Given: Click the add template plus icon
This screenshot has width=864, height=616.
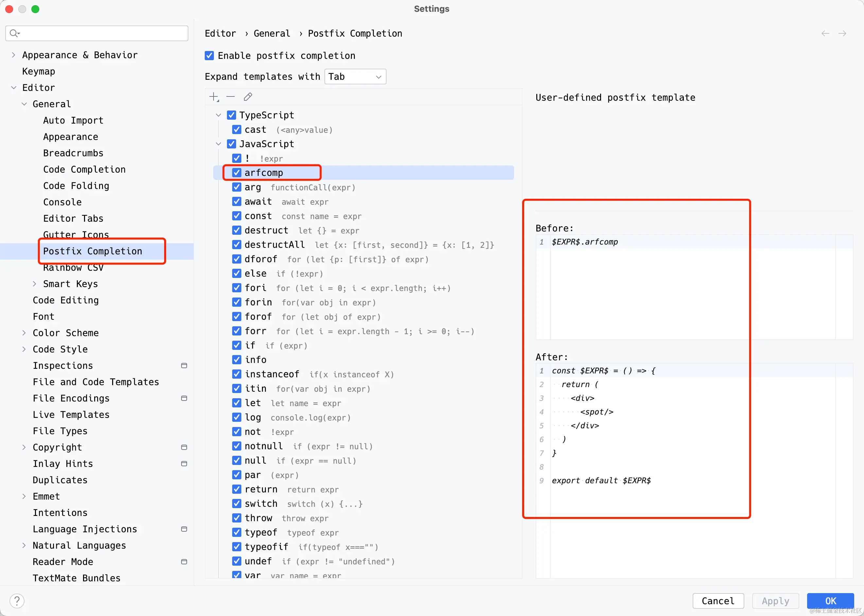Looking at the screenshot, I should pyautogui.click(x=214, y=97).
